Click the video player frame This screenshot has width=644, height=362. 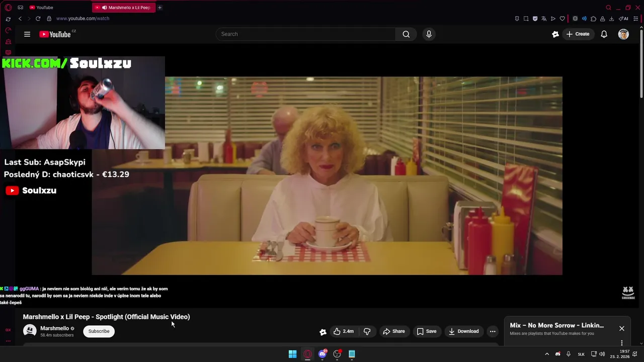click(x=327, y=175)
